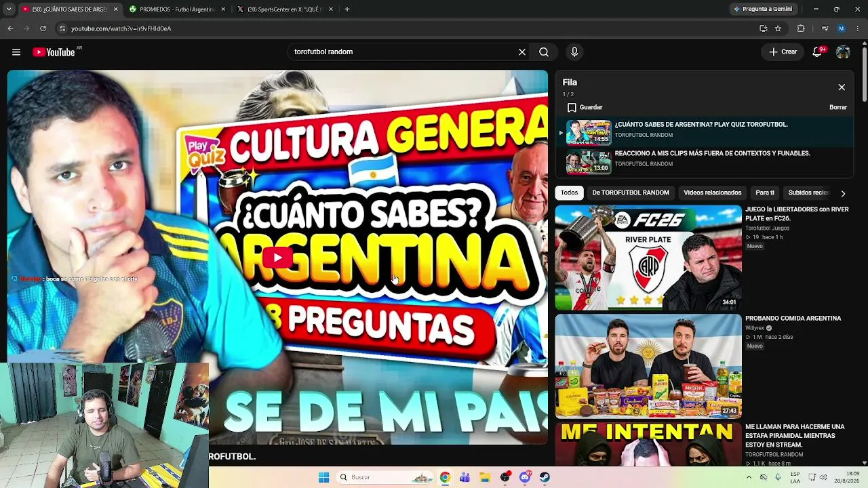
Task: Click queue title REACCIONO A MIS CLIPS MÁS FUERA
Action: click(x=712, y=154)
